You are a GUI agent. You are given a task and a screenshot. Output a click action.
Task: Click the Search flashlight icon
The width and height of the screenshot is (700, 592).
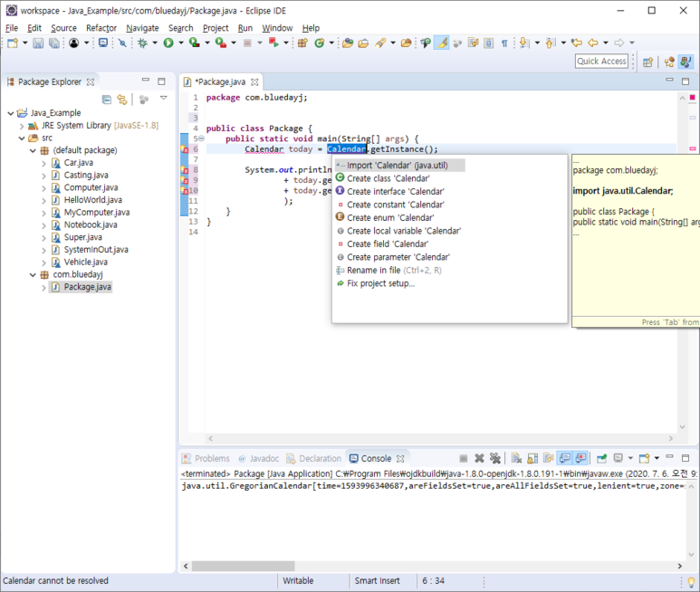[x=380, y=43]
